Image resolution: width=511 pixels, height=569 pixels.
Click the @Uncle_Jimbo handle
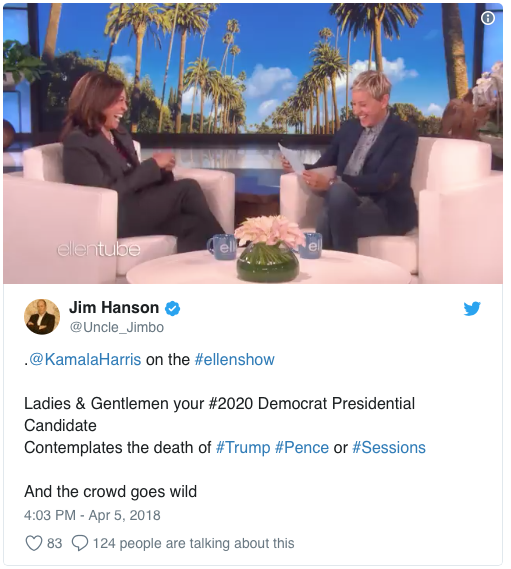click(116, 327)
